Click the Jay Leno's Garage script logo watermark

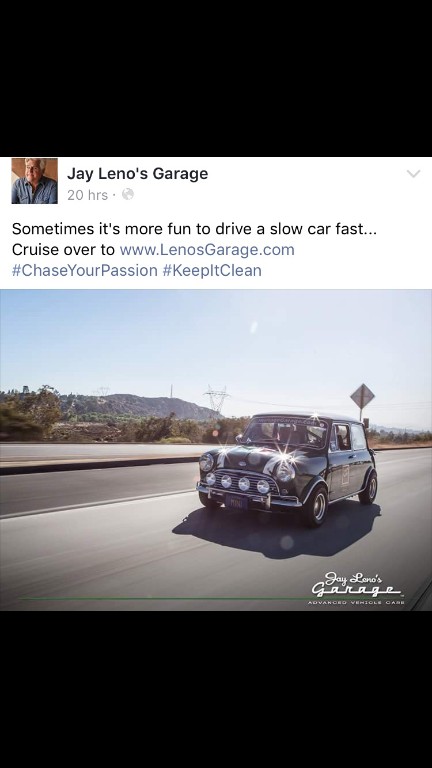tap(356, 584)
